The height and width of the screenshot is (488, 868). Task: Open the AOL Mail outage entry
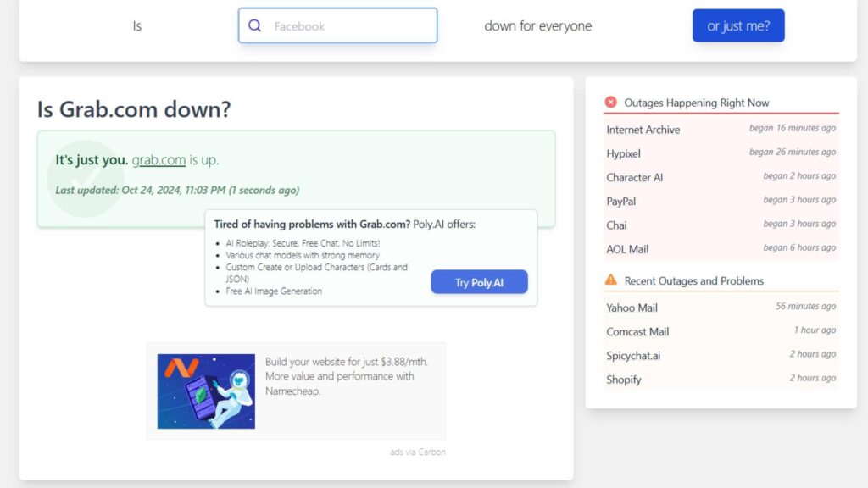click(627, 249)
